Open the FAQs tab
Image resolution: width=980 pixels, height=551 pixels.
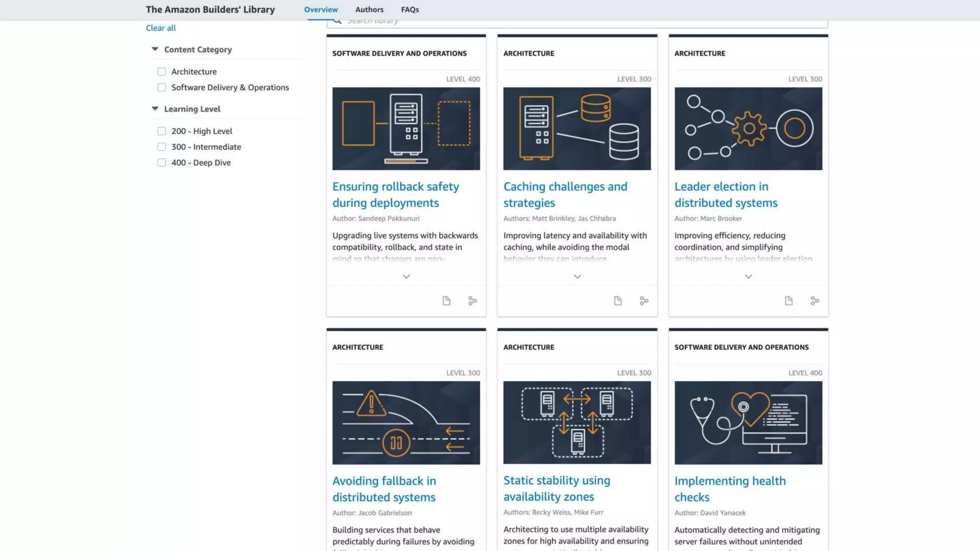[x=410, y=10]
